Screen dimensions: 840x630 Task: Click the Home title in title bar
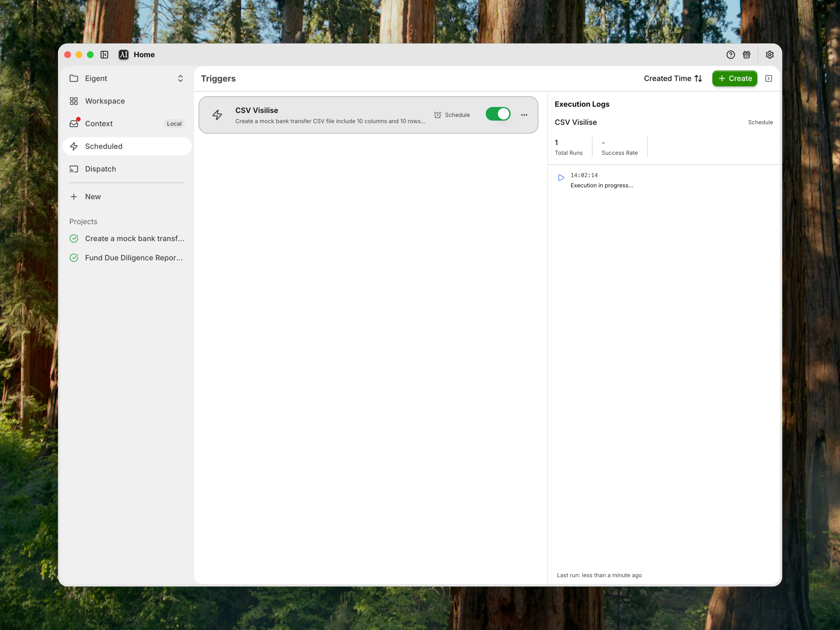[x=144, y=55]
